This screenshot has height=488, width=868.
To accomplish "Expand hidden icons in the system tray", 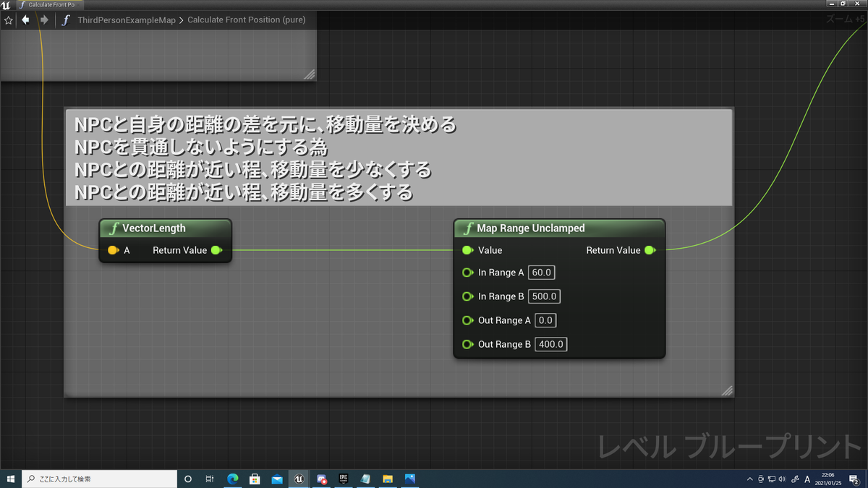I will (750, 479).
